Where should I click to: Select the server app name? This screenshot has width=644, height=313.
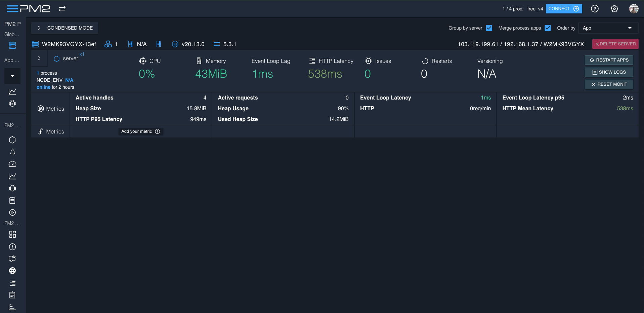71,58
